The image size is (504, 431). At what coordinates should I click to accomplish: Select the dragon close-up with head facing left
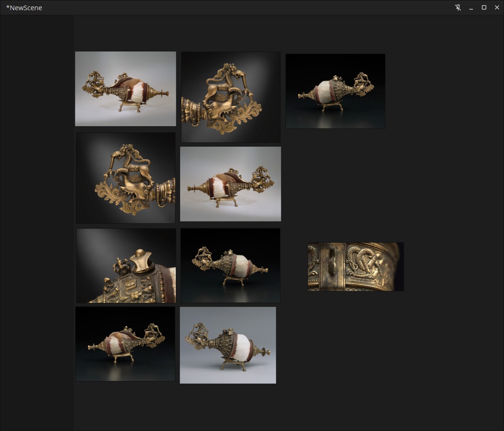(126, 178)
